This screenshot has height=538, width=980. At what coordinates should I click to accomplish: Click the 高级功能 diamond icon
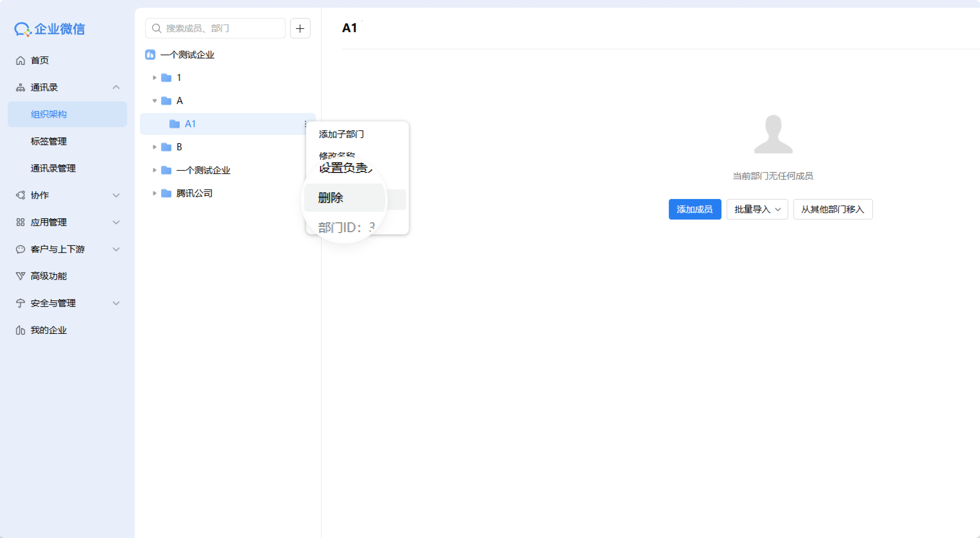pyautogui.click(x=20, y=276)
